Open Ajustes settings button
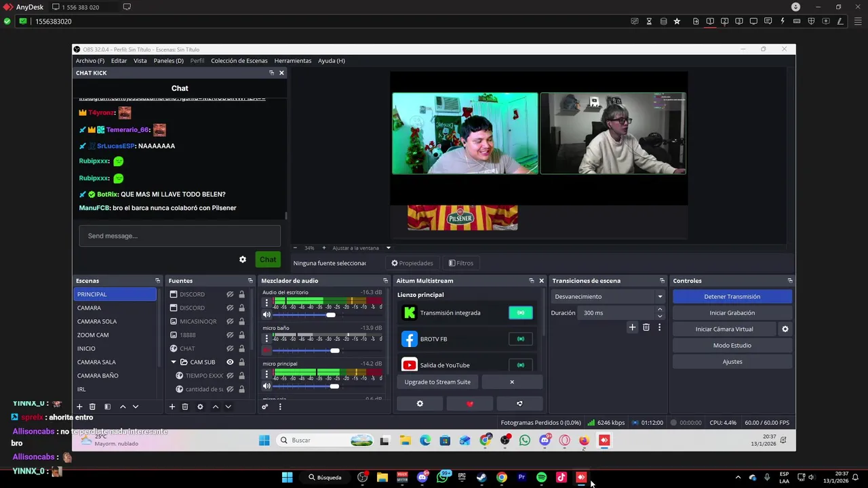This screenshot has height=488, width=868. click(732, 362)
